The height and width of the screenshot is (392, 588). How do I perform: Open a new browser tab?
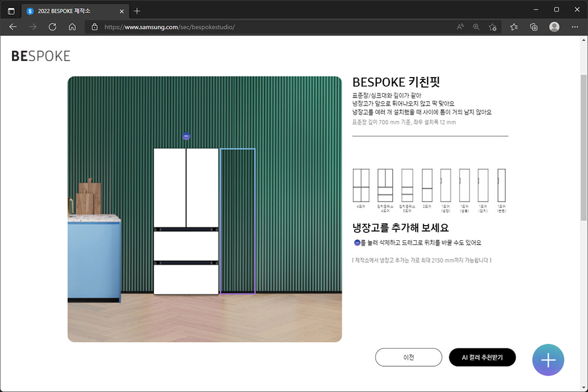[x=137, y=11]
